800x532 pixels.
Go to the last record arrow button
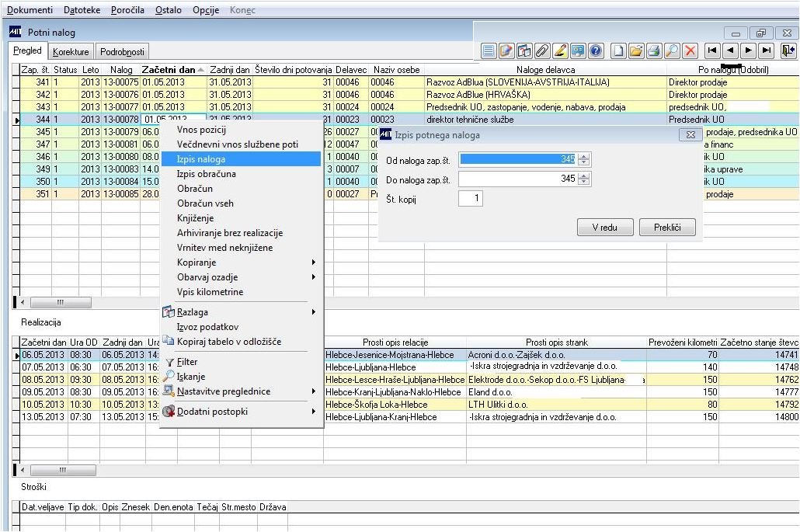point(767,51)
